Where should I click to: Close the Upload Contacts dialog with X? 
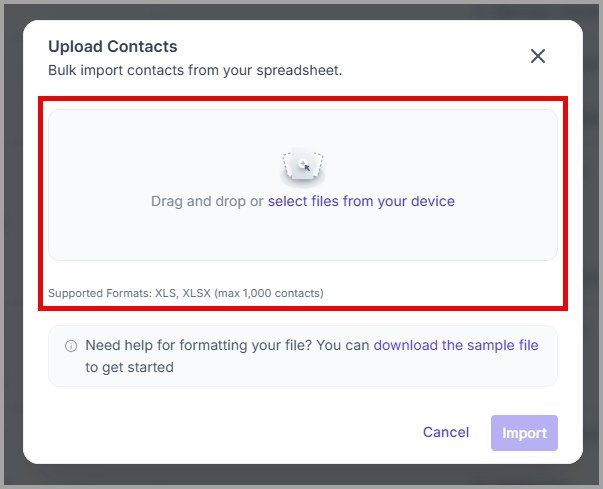coord(538,56)
